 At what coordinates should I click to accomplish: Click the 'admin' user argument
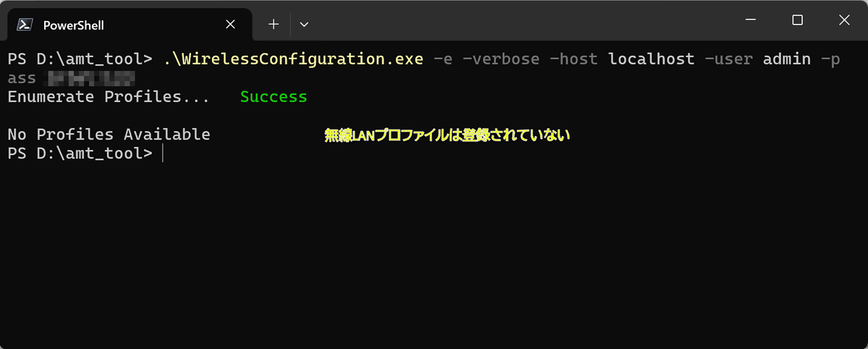pos(787,59)
